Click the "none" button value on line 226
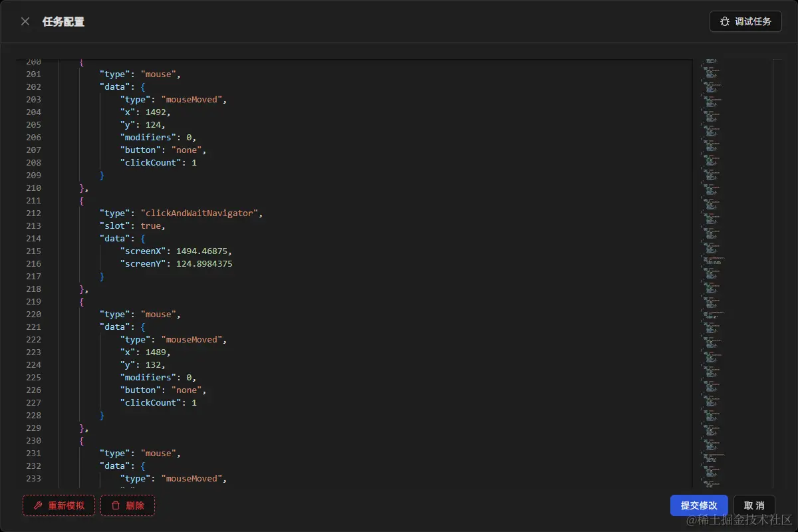Viewport: 798px width, 532px height. tap(186, 390)
